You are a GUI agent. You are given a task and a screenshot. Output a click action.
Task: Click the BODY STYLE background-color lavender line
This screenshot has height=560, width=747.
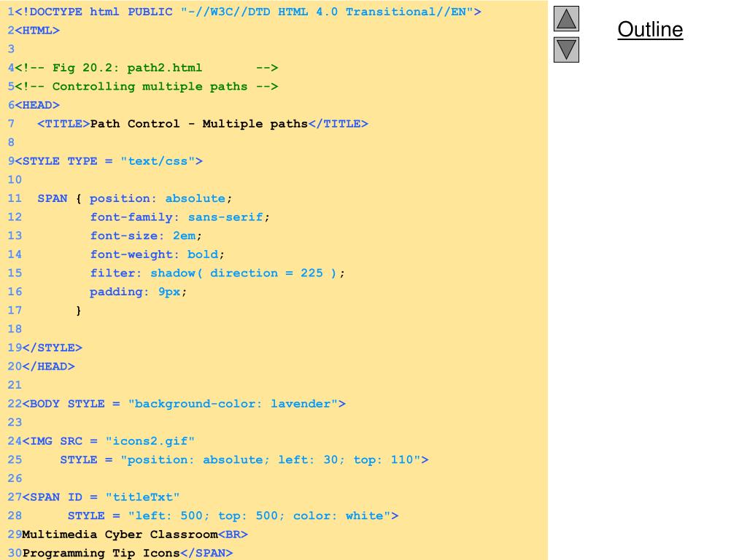click(184, 404)
